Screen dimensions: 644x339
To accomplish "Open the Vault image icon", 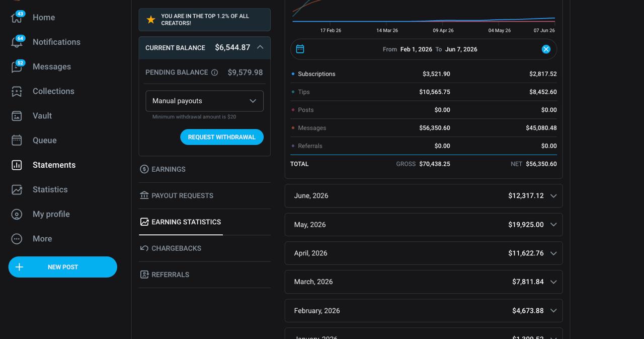I will pyautogui.click(x=17, y=116).
